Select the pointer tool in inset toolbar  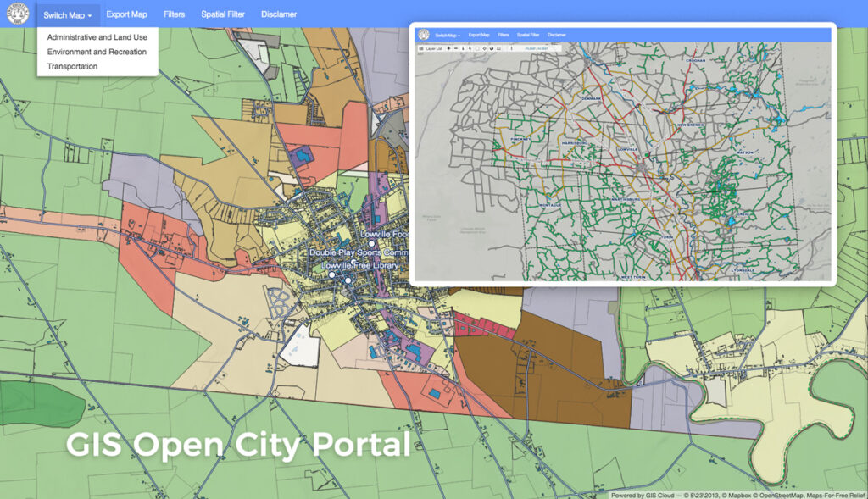(x=470, y=48)
